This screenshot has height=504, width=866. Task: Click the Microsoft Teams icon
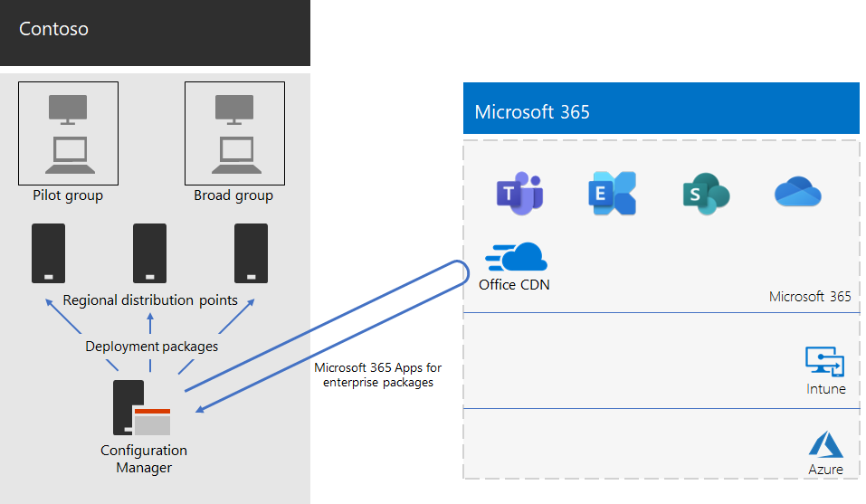pos(519,194)
